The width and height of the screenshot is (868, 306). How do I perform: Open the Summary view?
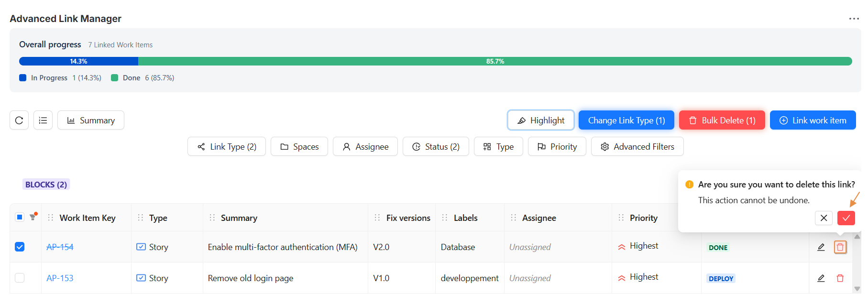[91, 120]
